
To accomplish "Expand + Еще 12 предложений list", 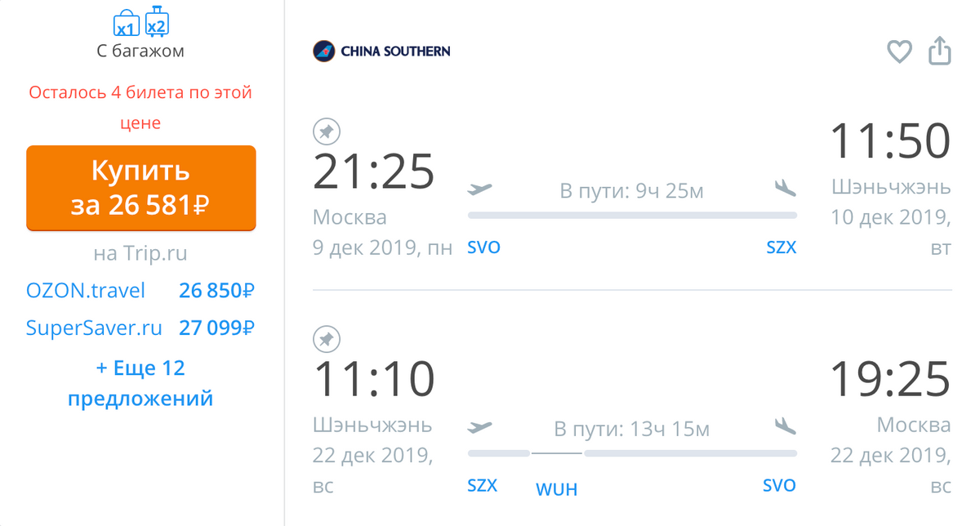I will 140,383.
